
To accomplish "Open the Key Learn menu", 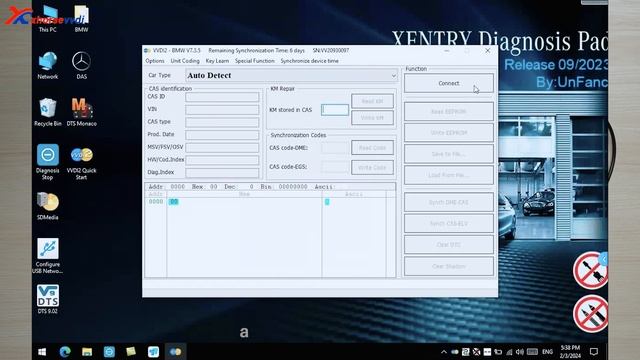I will pos(217,61).
